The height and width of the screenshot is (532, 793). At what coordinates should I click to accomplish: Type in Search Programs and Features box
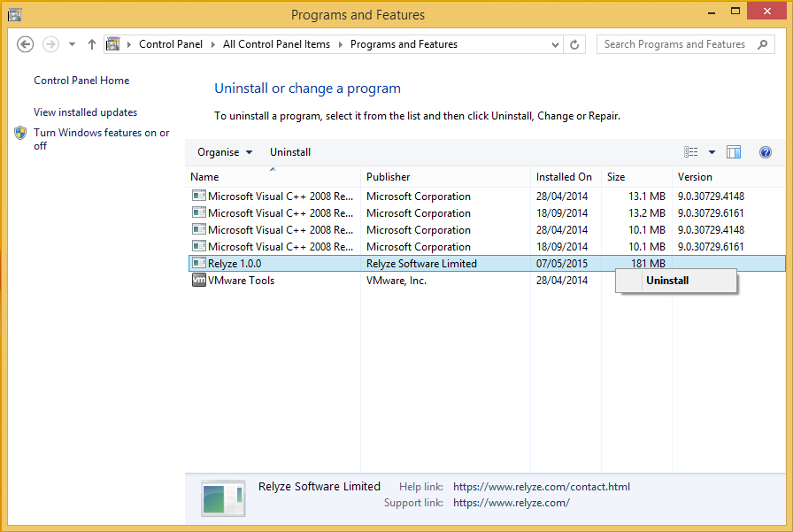[x=674, y=44]
